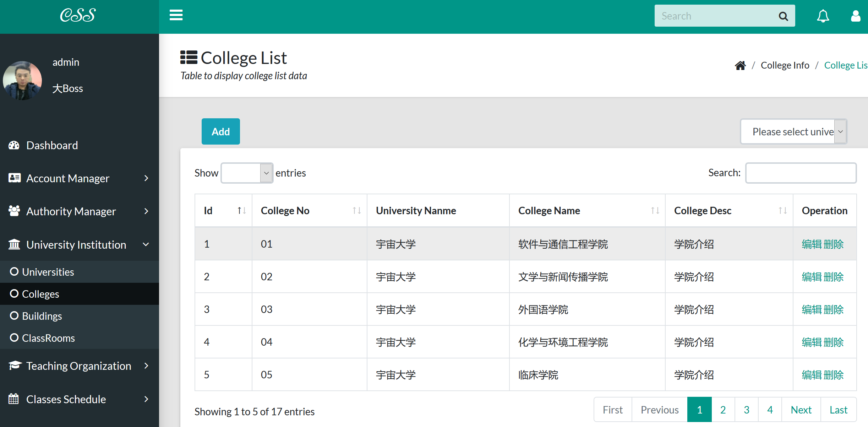
Task: Select the Colleges submenu item
Action: 80,294
